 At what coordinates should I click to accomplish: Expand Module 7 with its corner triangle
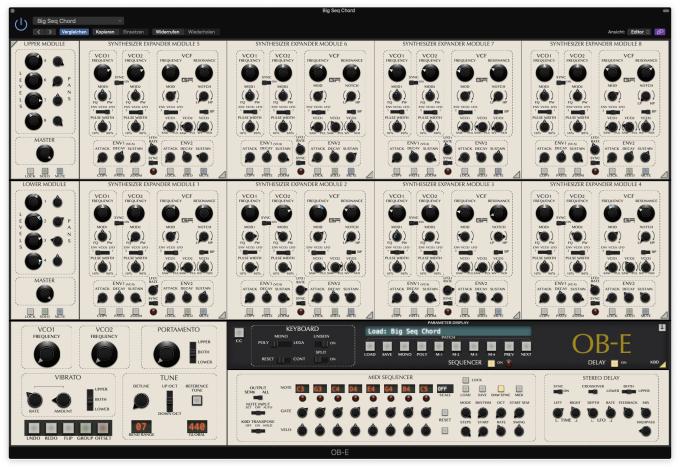517,174
